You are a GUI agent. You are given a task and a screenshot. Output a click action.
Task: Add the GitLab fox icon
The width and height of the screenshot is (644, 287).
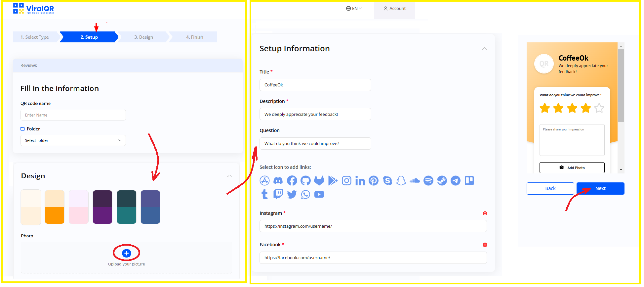(x=319, y=181)
